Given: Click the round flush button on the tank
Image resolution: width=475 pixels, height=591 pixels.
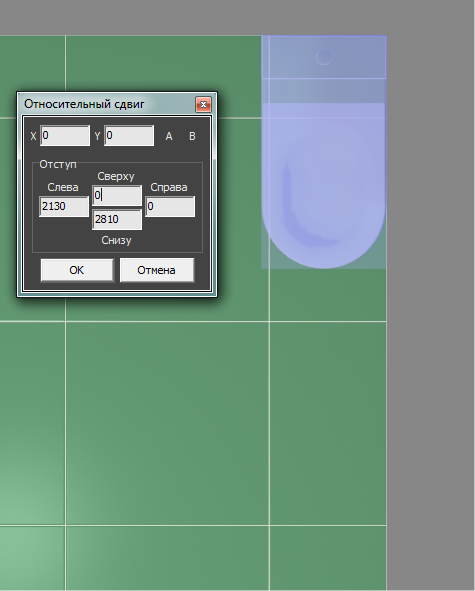Looking at the screenshot, I should pyautogui.click(x=324, y=57).
